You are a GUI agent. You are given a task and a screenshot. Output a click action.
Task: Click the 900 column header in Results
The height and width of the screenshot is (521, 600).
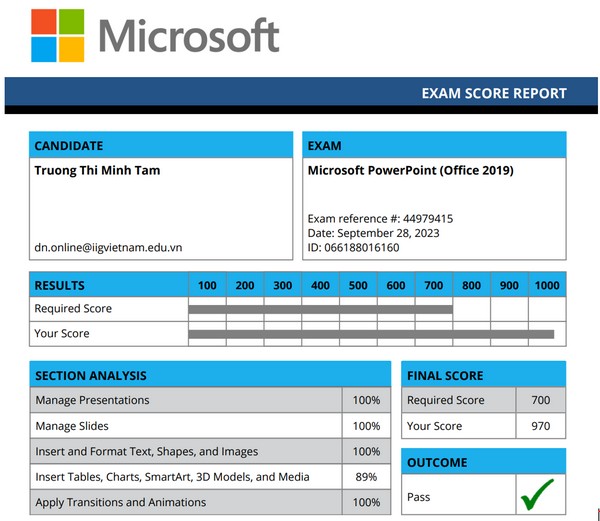[x=509, y=285]
